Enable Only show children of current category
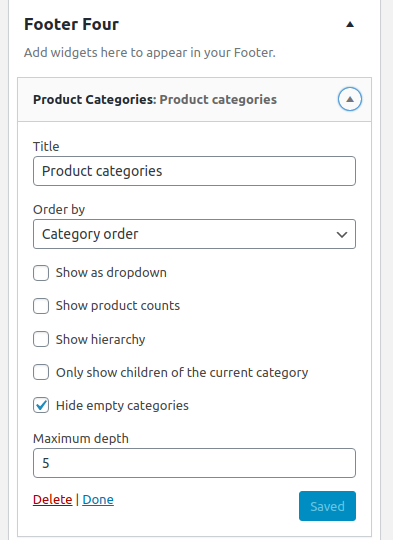The image size is (393, 540). click(41, 372)
